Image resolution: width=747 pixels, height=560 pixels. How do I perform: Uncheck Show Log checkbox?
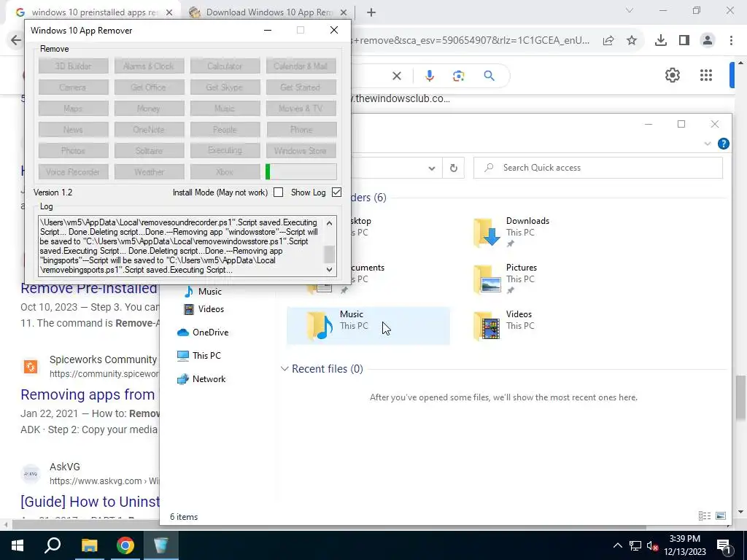coord(337,192)
